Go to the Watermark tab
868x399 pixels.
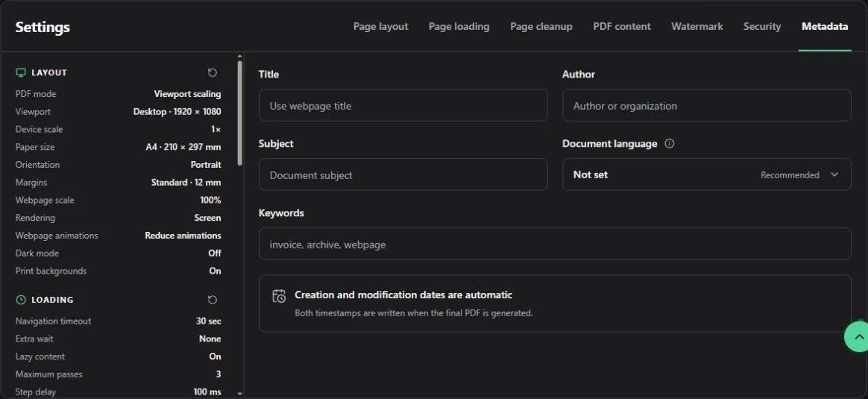(697, 26)
